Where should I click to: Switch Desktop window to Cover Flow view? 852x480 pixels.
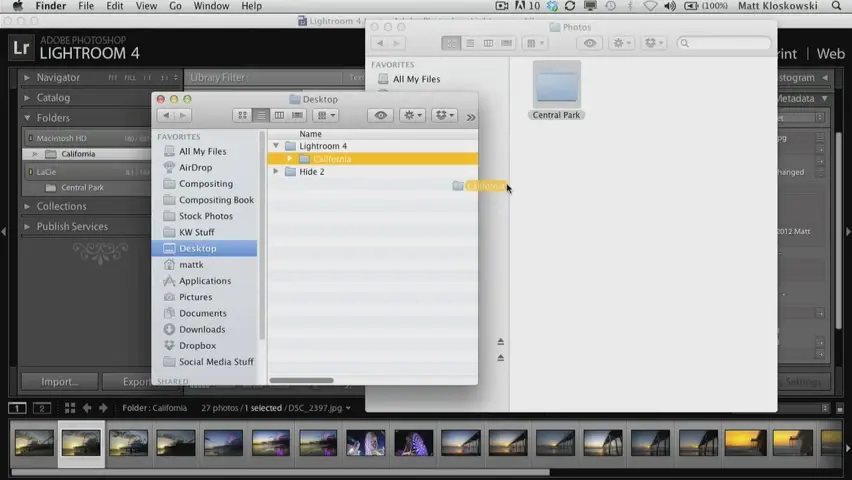point(297,115)
